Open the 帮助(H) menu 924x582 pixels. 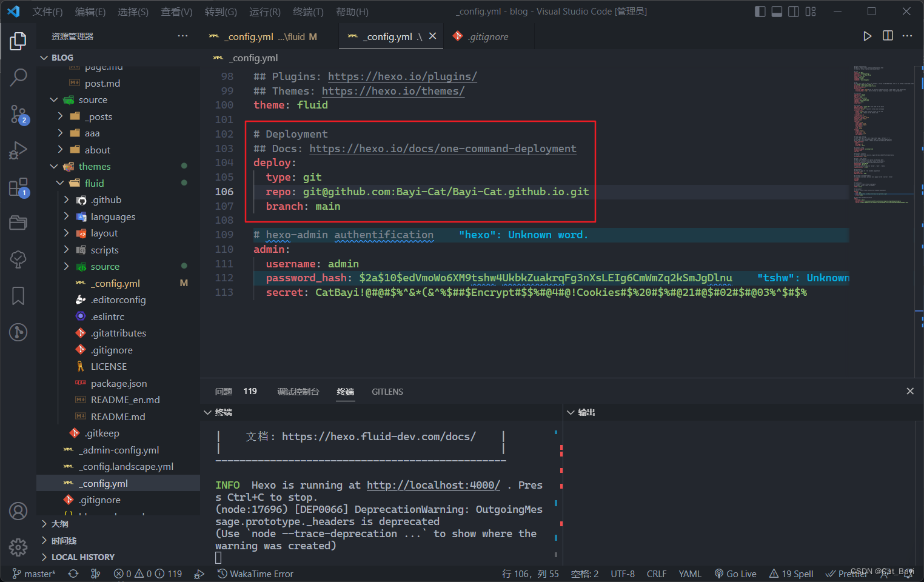coord(352,12)
